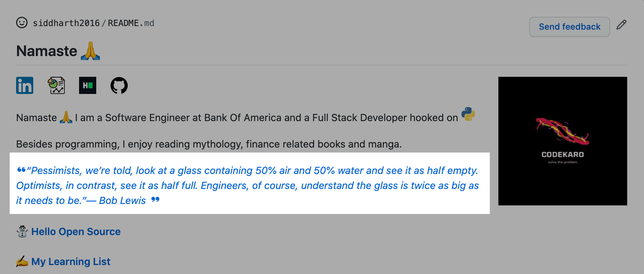Open the My Learning List link
Viewport: 644px width, 274px height.
pos(71,261)
